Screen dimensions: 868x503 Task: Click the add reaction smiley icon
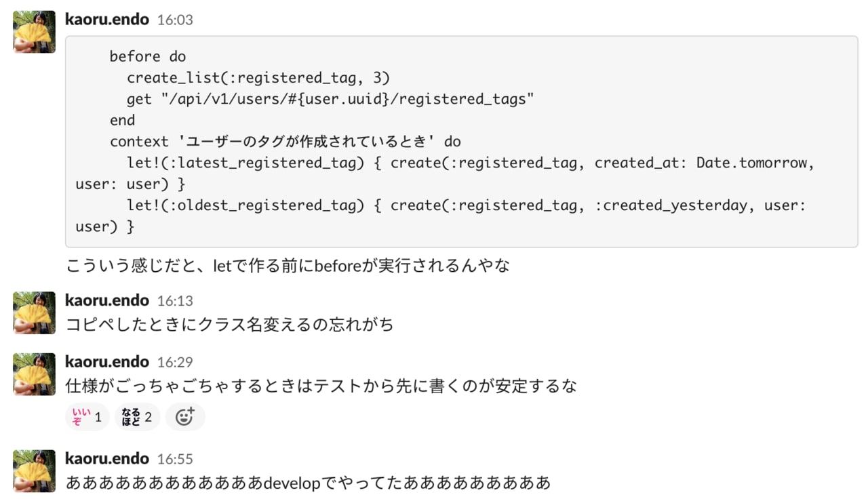(184, 417)
